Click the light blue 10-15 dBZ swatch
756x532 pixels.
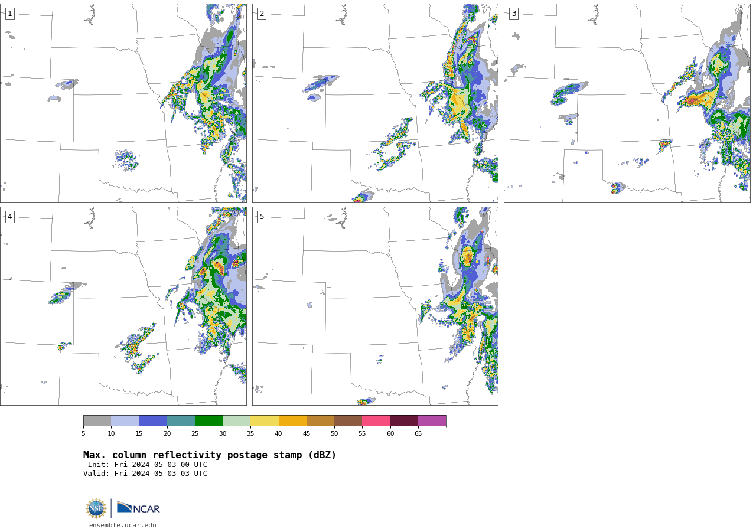click(125, 420)
